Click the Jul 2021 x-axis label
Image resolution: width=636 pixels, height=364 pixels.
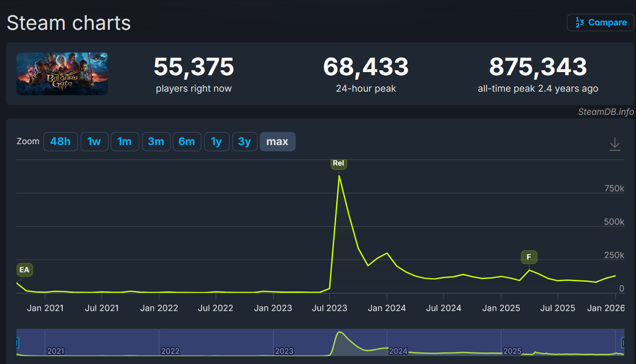tap(101, 308)
